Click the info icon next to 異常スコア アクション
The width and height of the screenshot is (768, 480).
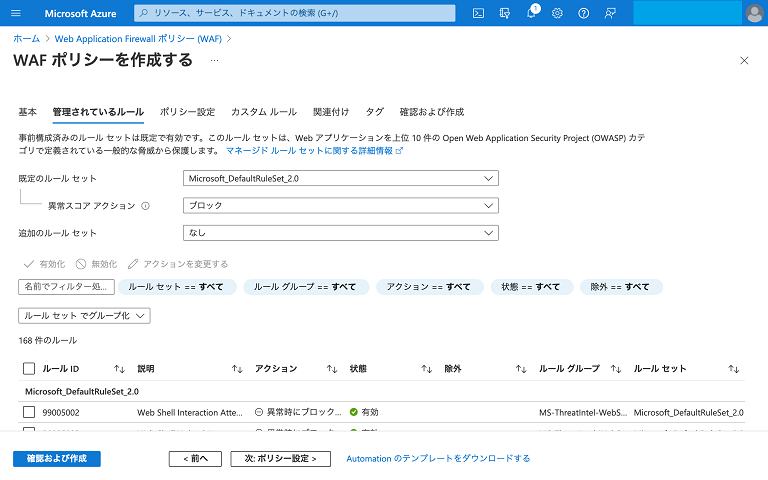click(x=145, y=206)
